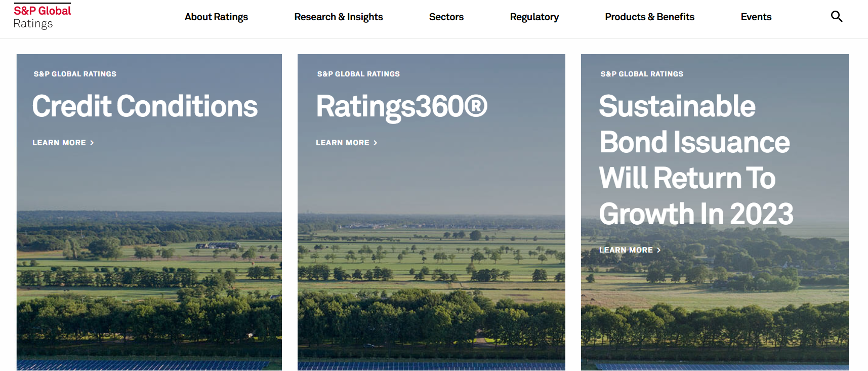
Task: Open the Ratings360® headline
Action: pos(402,107)
